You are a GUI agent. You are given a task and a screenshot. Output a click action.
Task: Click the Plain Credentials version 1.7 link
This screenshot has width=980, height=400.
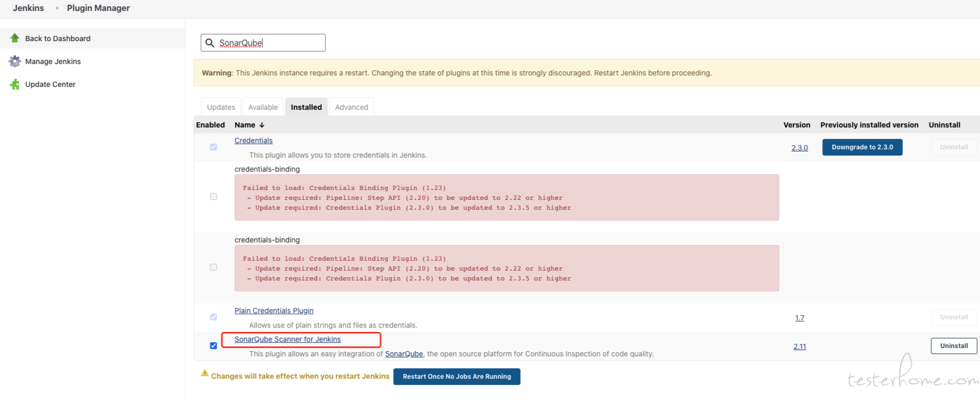pos(800,318)
